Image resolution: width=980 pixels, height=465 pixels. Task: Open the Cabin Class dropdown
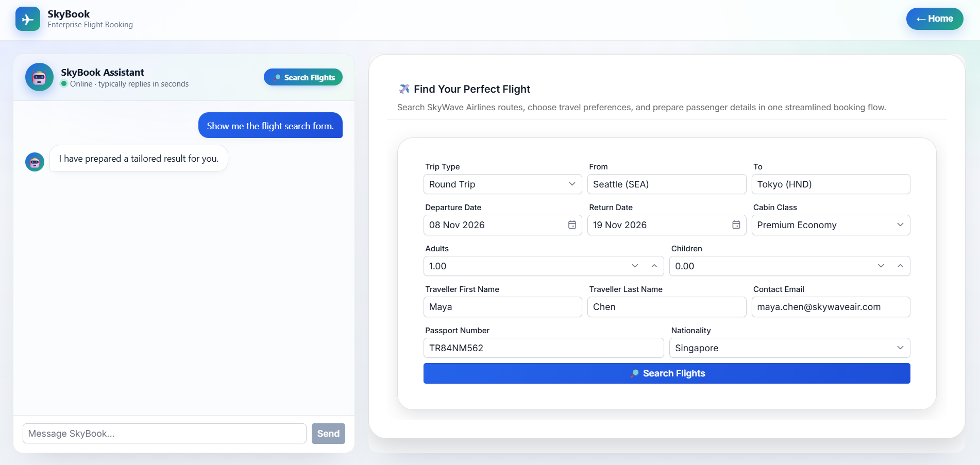[x=831, y=225]
